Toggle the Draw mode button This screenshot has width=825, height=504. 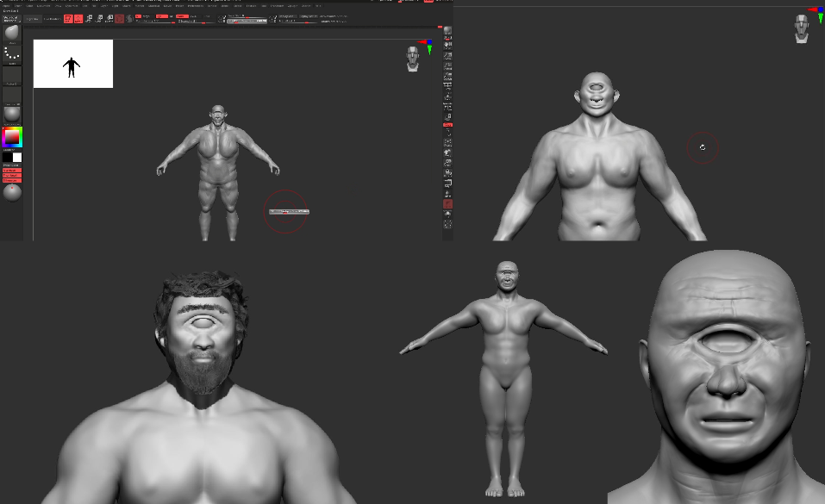[78, 18]
